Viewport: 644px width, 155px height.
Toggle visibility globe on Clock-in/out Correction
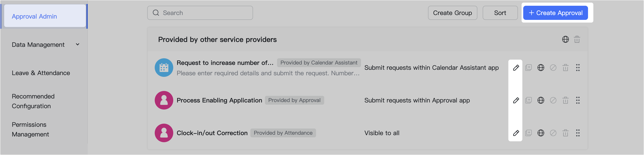[541, 133]
